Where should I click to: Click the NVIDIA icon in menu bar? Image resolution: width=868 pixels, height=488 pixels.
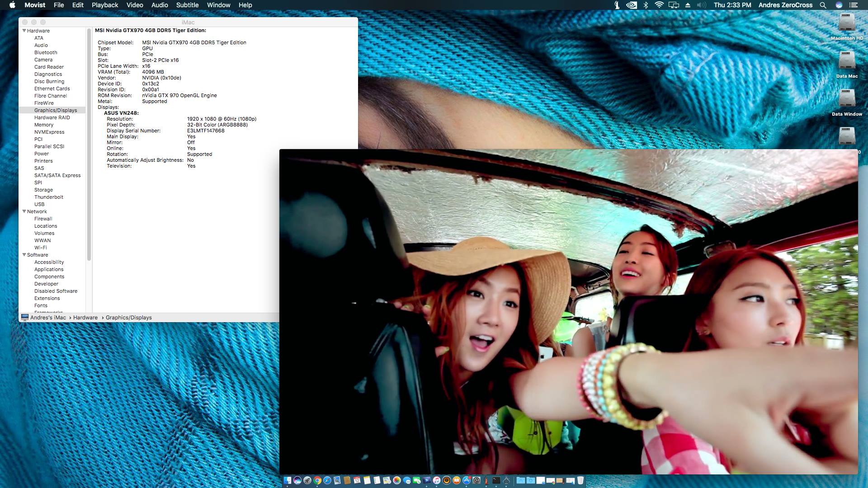pyautogui.click(x=631, y=5)
